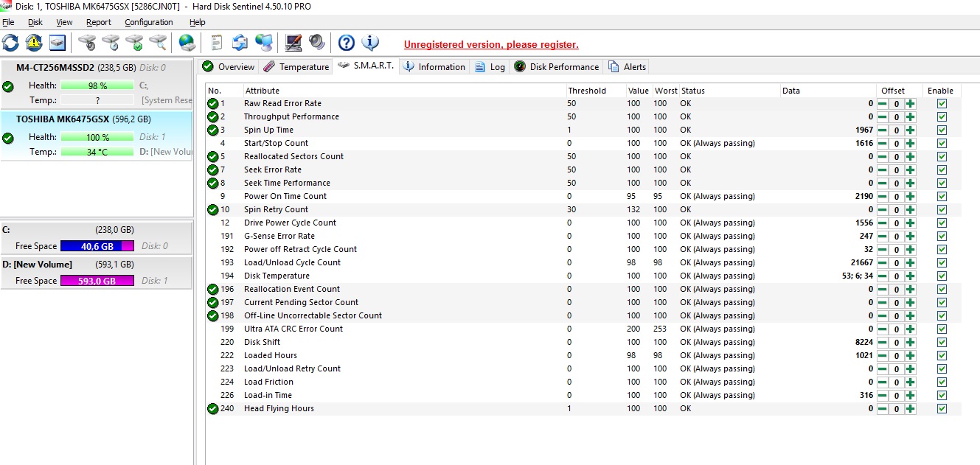This screenshot has height=465, width=980.
Task: Click the blue info bubble toolbar icon
Action: click(x=370, y=43)
